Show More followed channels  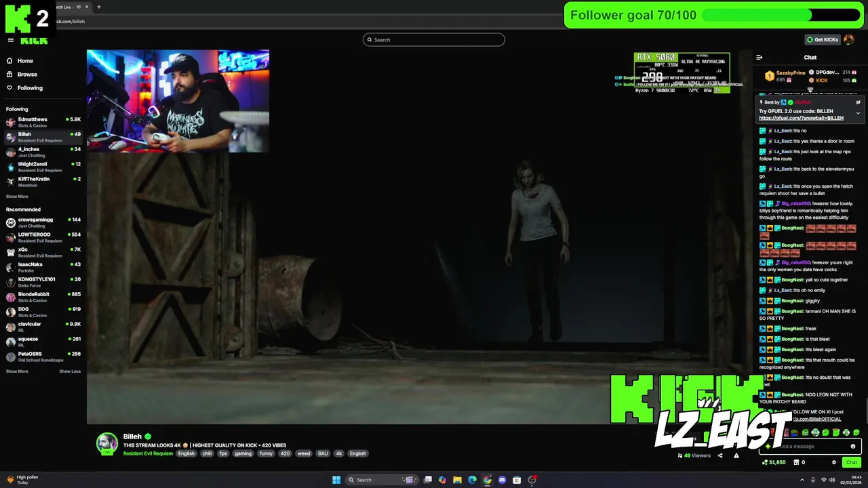(17, 197)
